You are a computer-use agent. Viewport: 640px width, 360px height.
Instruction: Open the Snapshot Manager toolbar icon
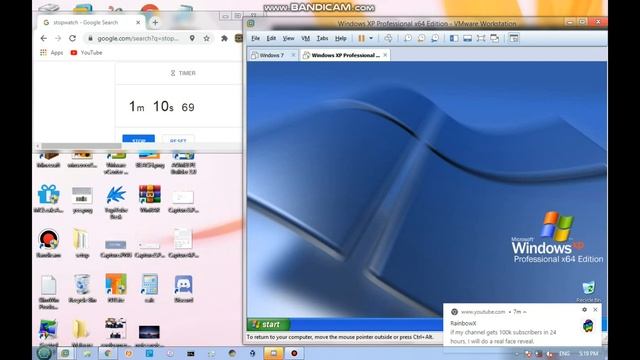point(435,38)
